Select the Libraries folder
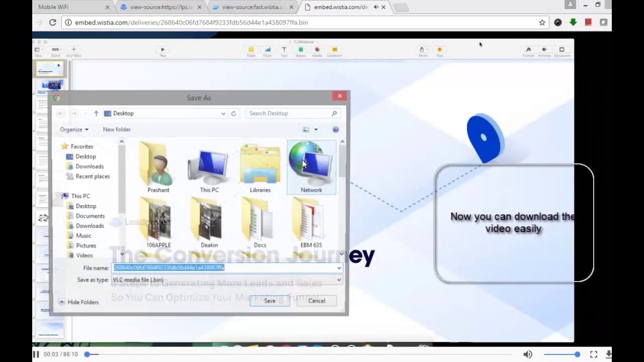 tap(260, 167)
